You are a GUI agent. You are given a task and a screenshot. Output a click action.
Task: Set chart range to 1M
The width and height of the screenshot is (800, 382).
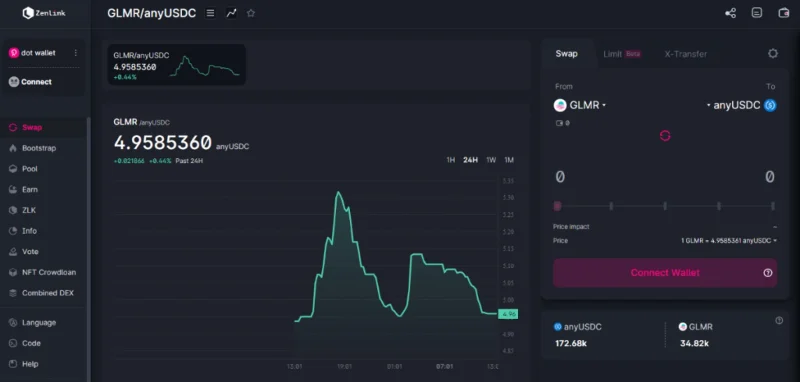(509, 160)
